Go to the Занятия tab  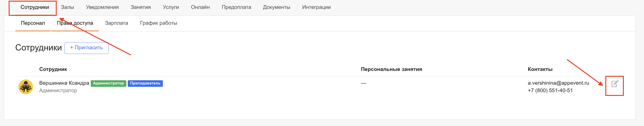141,7
